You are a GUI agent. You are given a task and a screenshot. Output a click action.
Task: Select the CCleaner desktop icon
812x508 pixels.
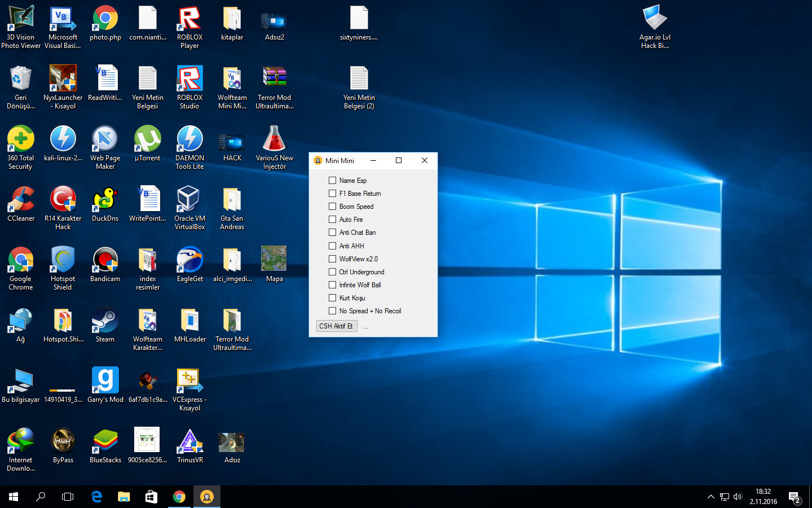coord(21,204)
